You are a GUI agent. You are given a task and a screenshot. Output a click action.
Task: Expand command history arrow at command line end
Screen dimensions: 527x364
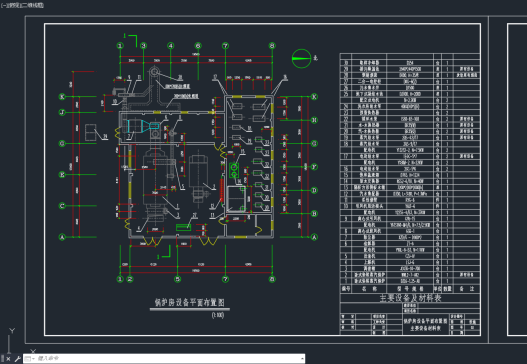302,359
